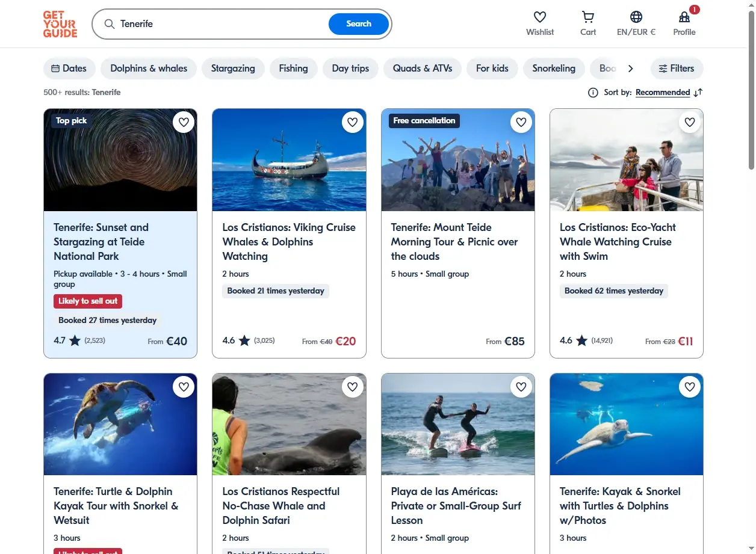Click the From €85 price
The image size is (756, 554).
pyautogui.click(x=506, y=341)
